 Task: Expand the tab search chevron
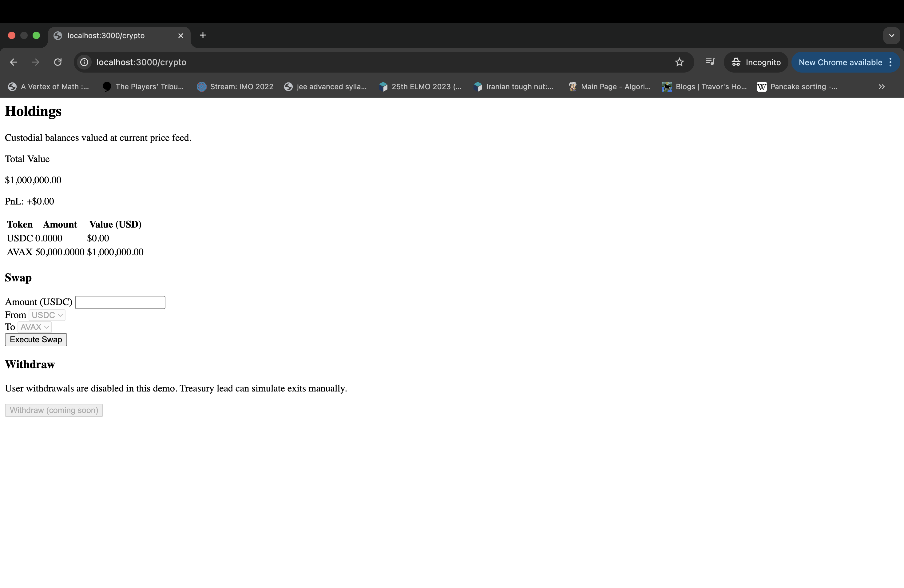[891, 36]
